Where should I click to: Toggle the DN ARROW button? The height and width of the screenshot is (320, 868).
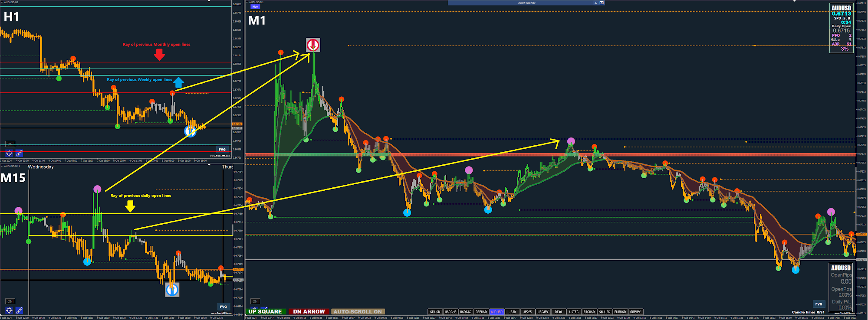coord(309,312)
